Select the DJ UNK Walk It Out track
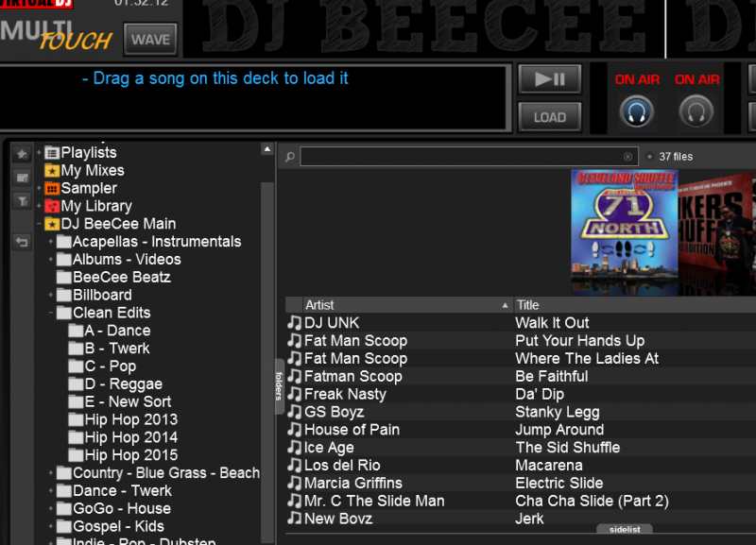This screenshot has height=545, width=756. 521,323
